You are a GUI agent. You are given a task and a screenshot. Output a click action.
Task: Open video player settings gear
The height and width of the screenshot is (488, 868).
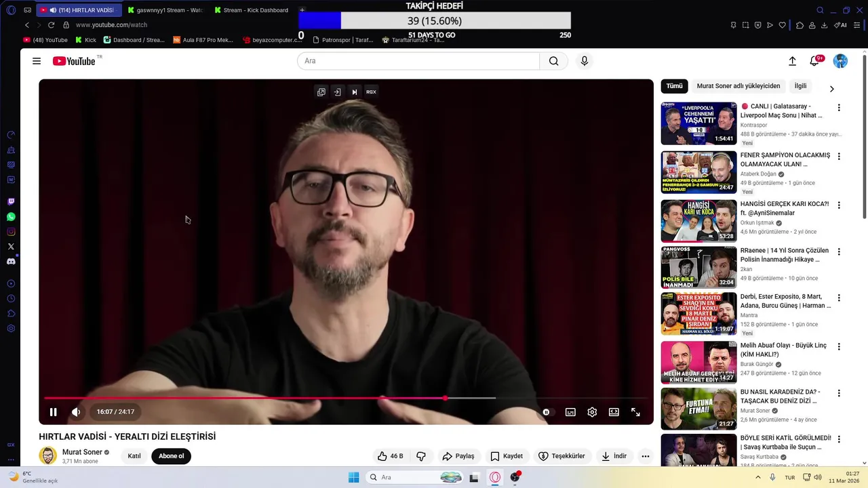592,412
